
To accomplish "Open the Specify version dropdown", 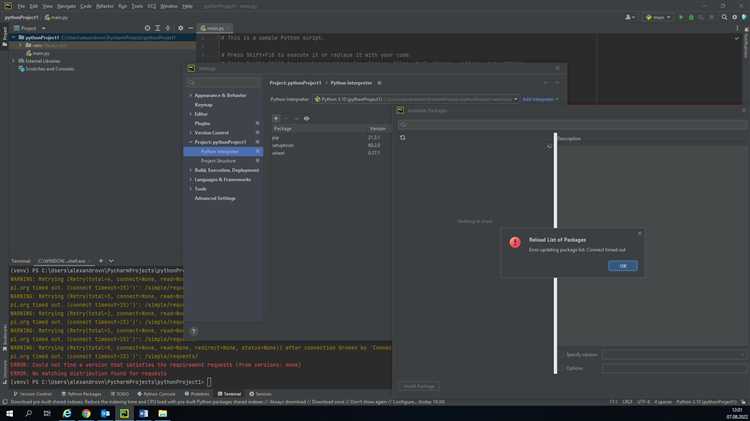I will [673, 355].
